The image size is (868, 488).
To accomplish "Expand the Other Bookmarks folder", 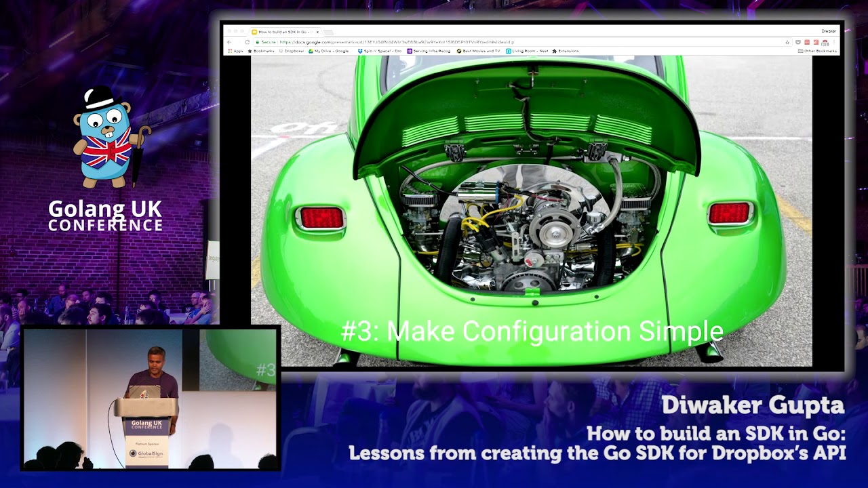I will point(817,51).
